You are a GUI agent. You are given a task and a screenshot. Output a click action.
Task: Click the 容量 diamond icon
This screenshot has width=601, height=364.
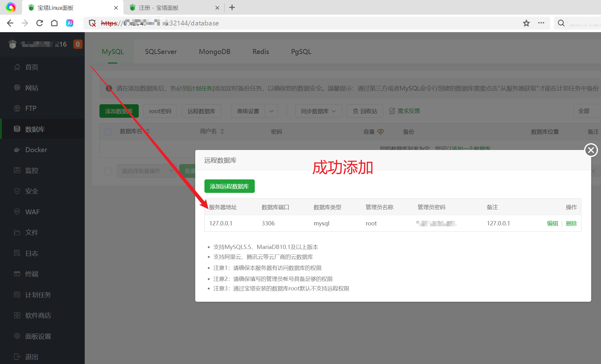pos(381,132)
